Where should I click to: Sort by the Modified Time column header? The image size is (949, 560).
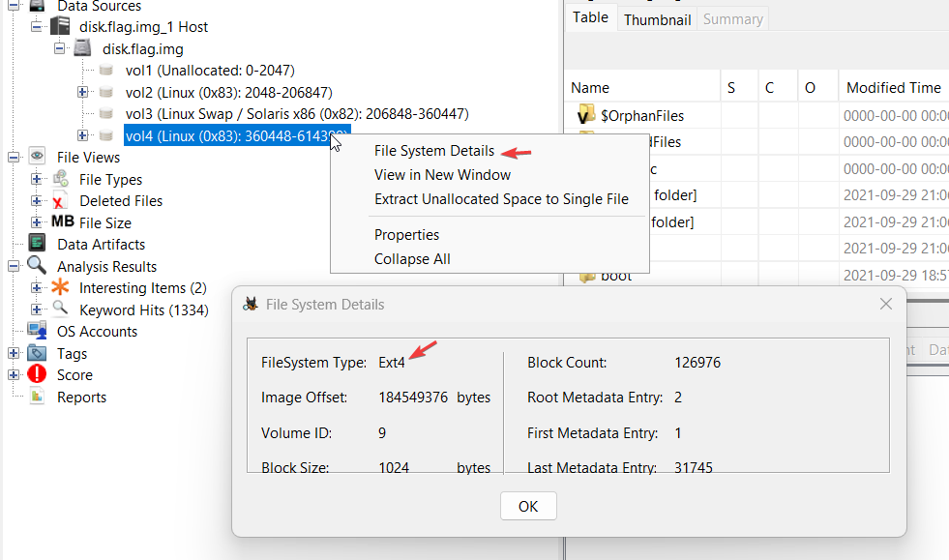(x=893, y=88)
